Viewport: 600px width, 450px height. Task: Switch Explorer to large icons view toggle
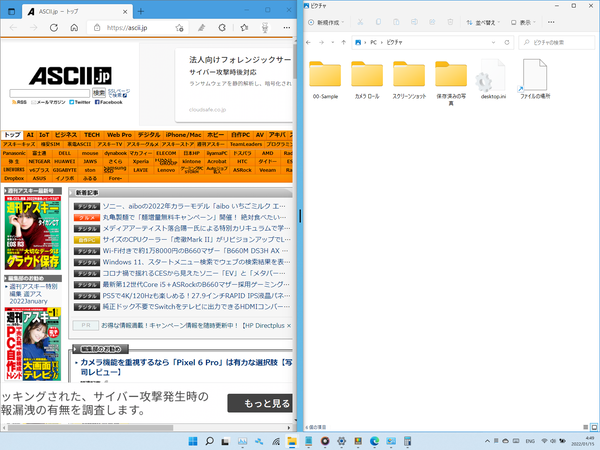point(593,427)
